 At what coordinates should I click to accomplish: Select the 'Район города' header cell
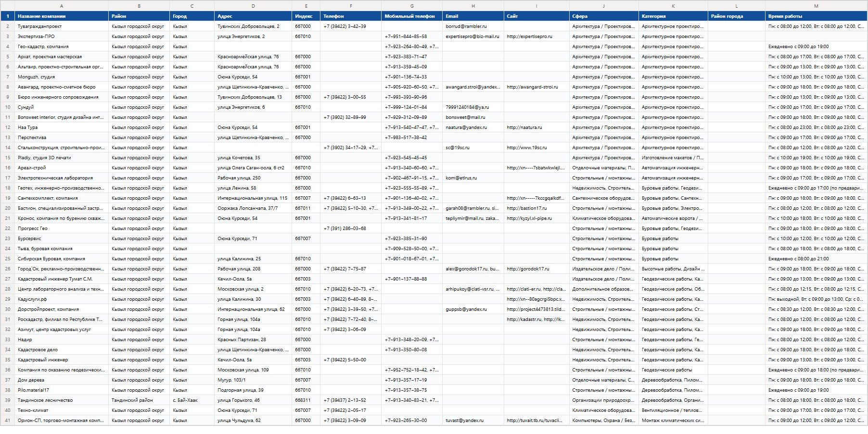click(737, 16)
